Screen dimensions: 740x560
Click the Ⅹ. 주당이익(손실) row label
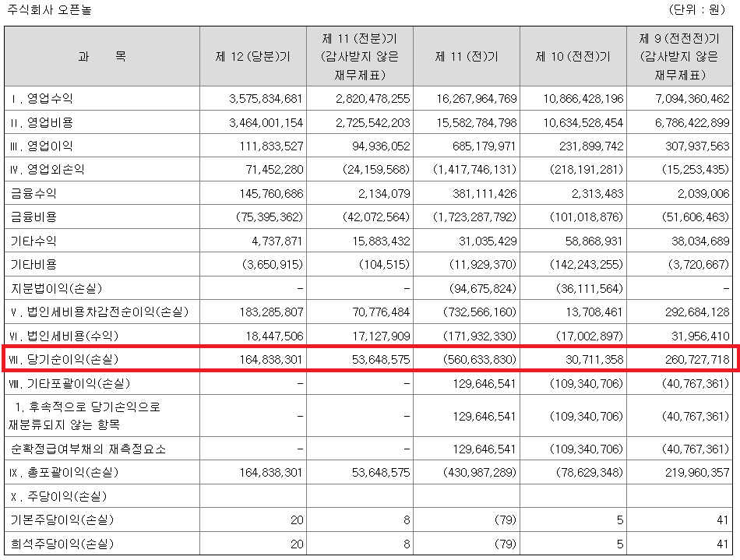58,496
